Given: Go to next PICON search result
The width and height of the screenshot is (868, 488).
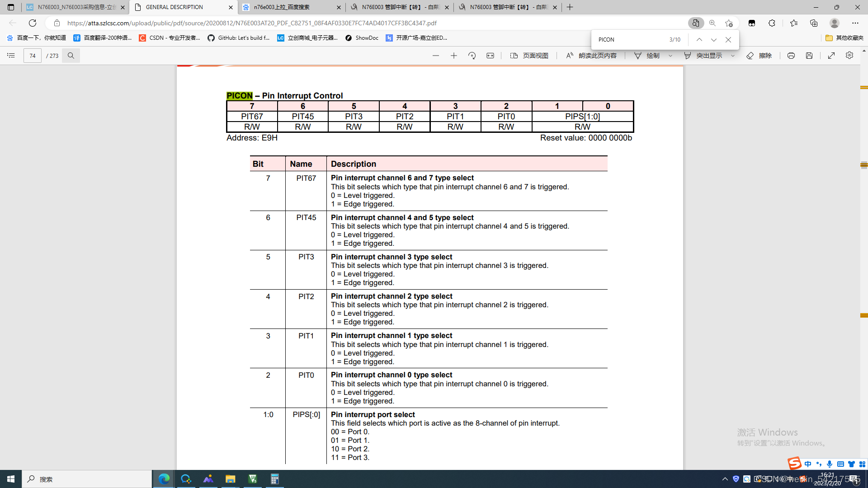Looking at the screenshot, I should pyautogui.click(x=713, y=40).
